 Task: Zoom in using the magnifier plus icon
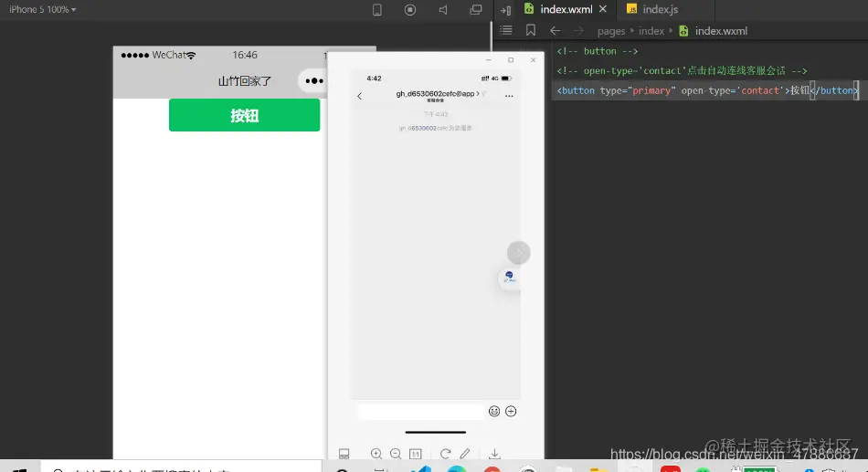pyautogui.click(x=376, y=454)
